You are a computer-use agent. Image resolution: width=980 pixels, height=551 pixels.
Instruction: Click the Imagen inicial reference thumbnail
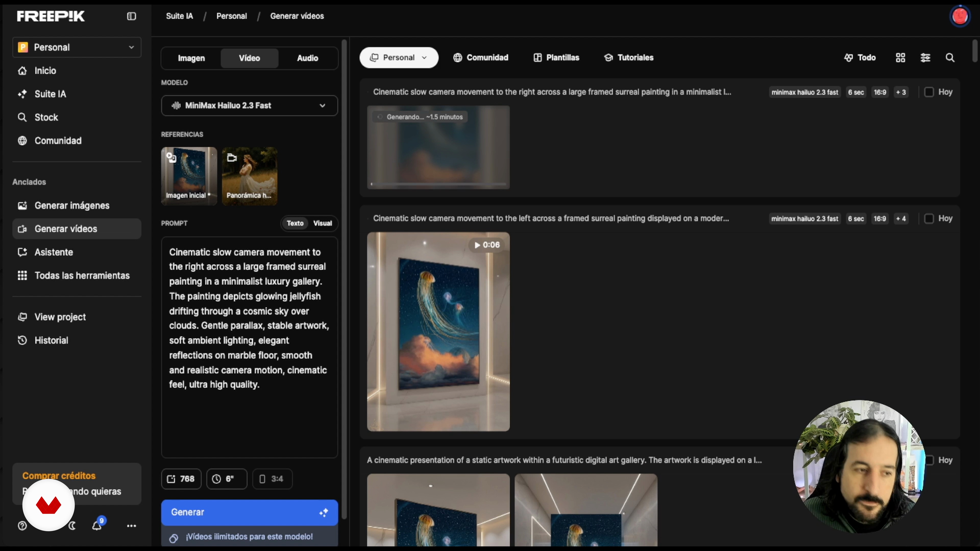coord(189,176)
